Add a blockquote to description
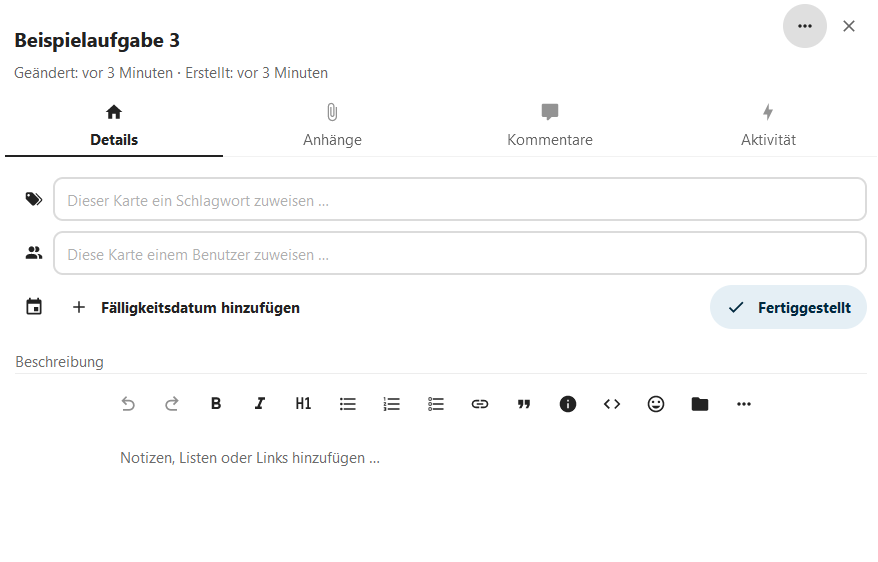 pos(524,404)
